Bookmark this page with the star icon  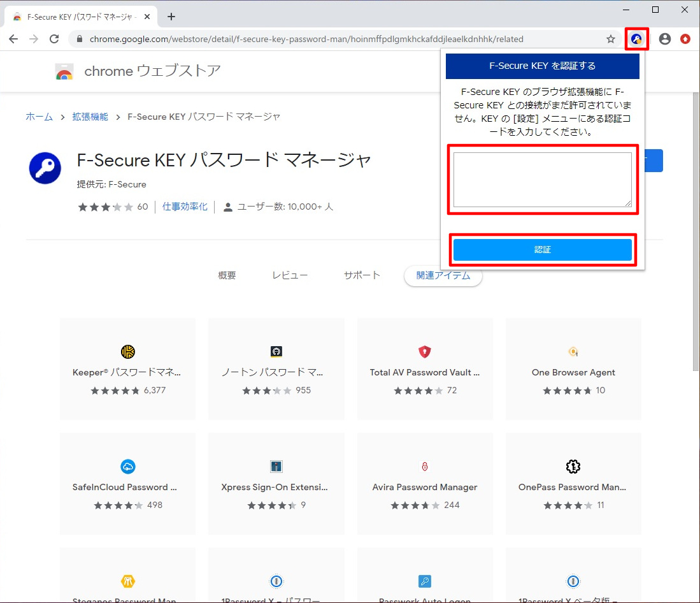(x=610, y=40)
